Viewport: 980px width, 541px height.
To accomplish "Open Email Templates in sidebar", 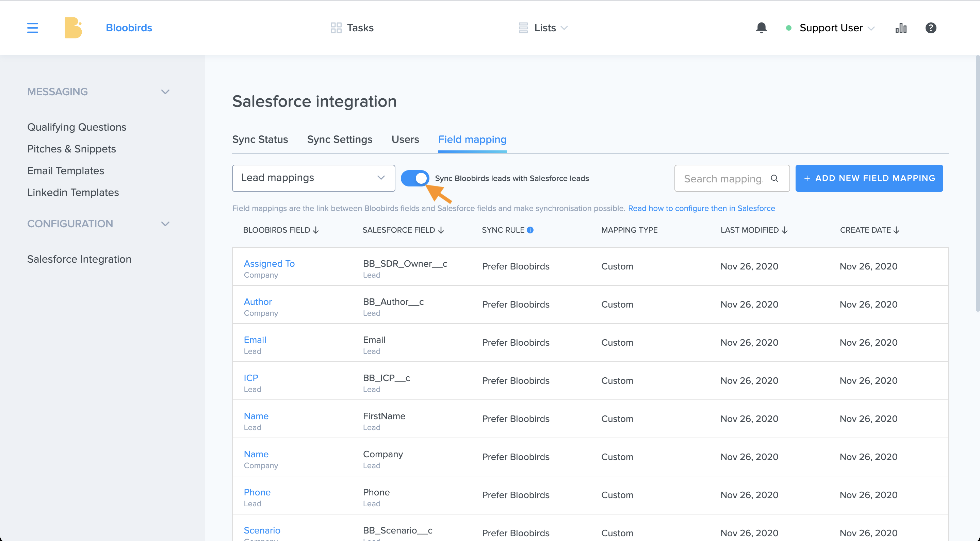I will (x=65, y=170).
